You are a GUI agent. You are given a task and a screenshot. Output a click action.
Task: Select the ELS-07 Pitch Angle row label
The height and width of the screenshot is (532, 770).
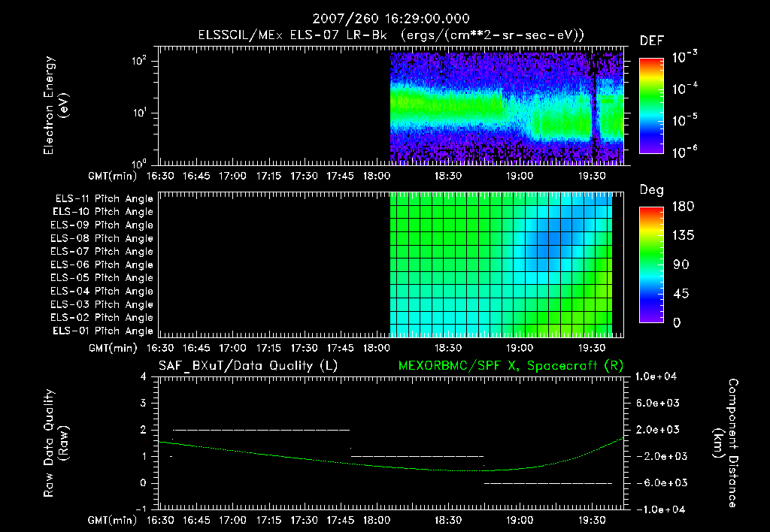point(102,252)
